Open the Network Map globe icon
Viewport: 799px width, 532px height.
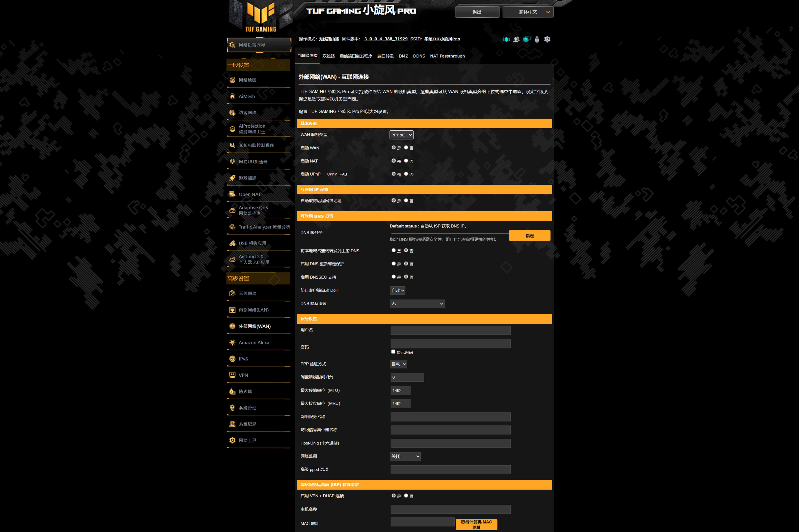click(232, 80)
